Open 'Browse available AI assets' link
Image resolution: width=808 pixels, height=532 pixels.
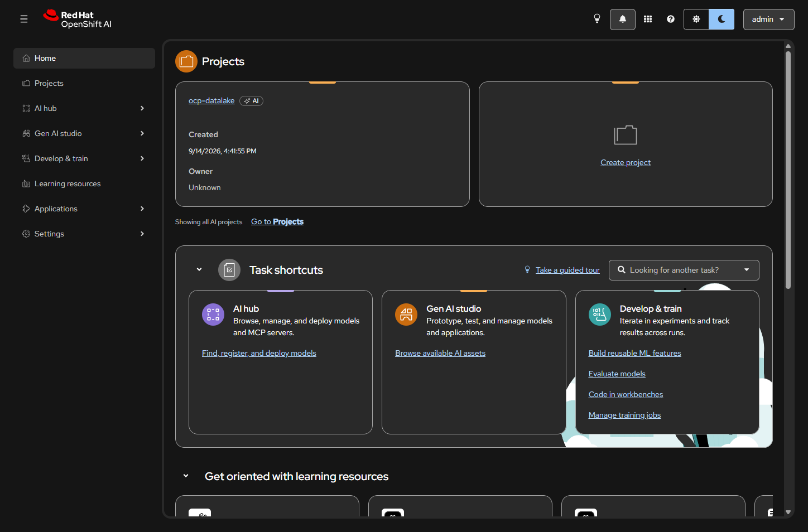pyautogui.click(x=440, y=353)
